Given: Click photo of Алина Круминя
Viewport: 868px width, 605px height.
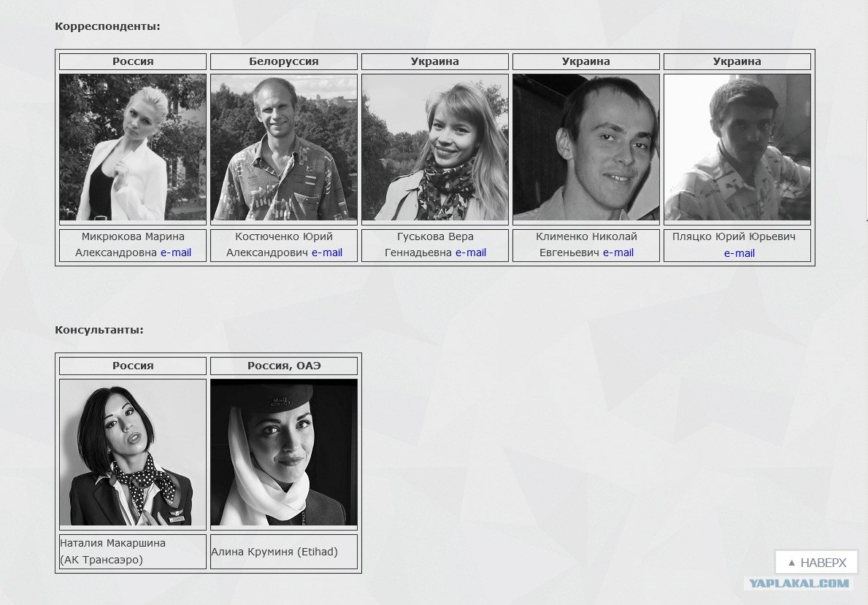Looking at the screenshot, I should 284,452.
